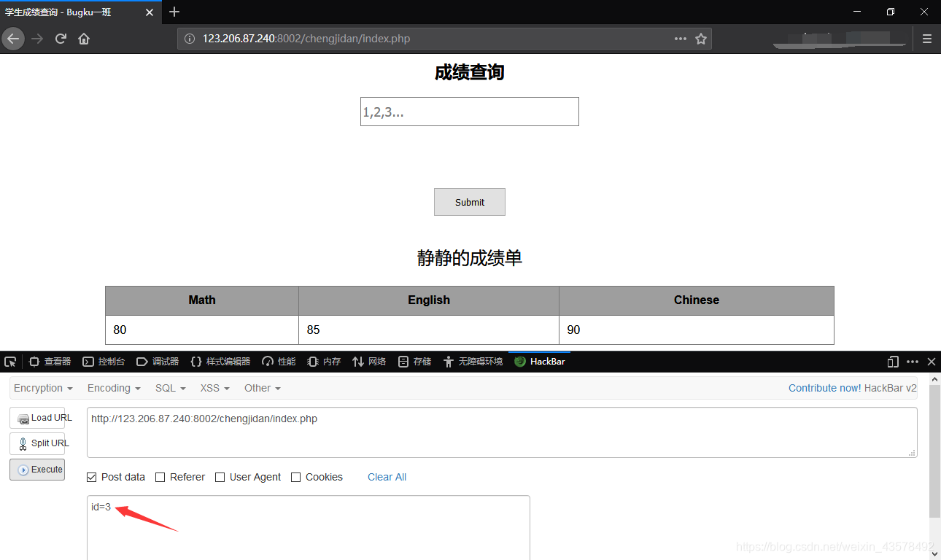Select the HackBar tab
This screenshot has height=560, width=941.
540,362
